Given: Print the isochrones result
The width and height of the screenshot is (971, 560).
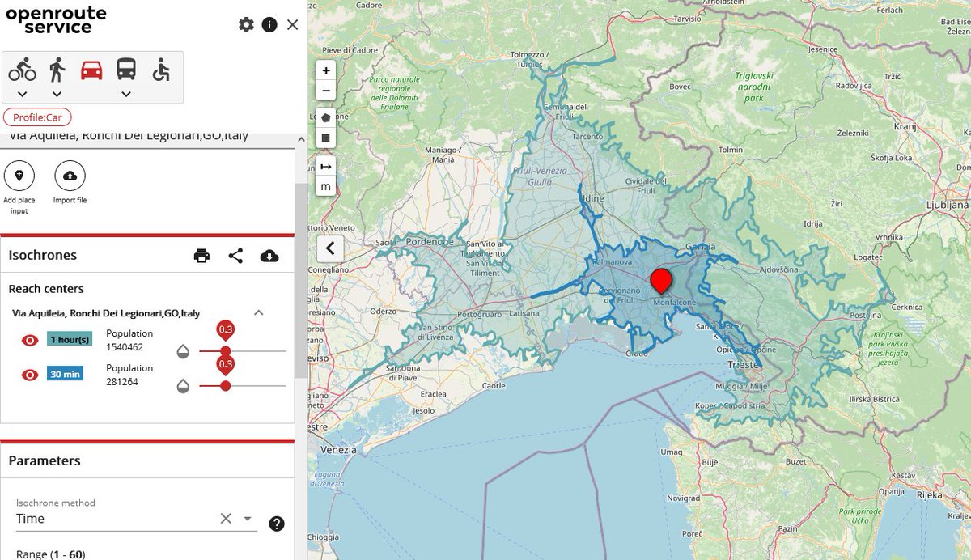Looking at the screenshot, I should point(201,256).
